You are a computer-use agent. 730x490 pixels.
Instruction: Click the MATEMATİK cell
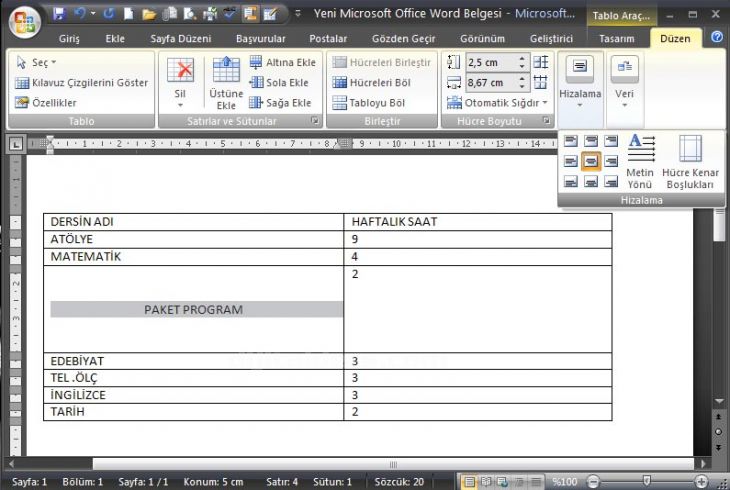[x=194, y=257]
